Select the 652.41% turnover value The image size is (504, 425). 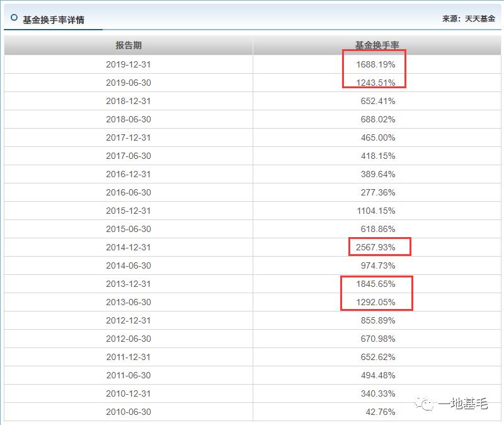pos(378,101)
